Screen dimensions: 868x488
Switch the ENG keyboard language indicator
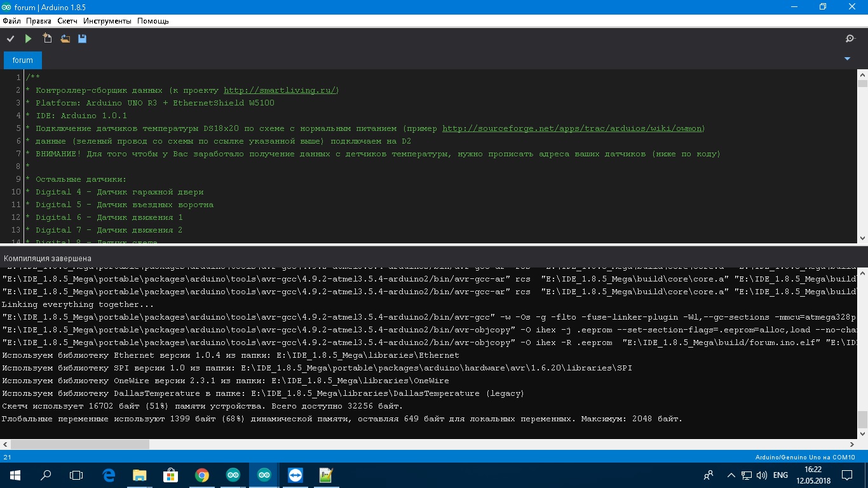pos(780,475)
